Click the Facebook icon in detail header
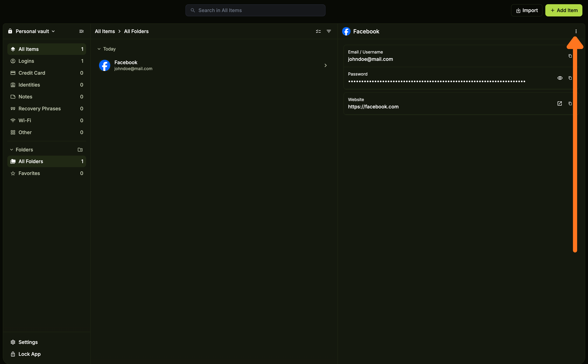This screenshot has height=364, width=588. (x=346, y=31)
